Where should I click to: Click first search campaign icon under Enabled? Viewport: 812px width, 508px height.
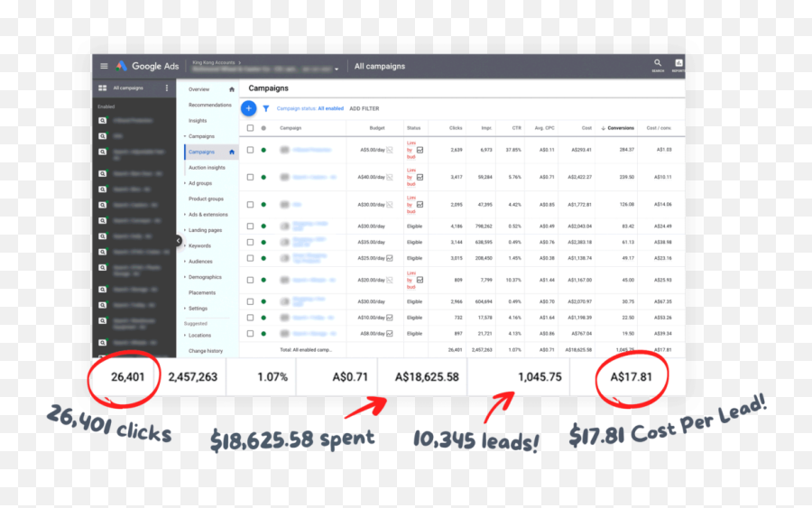(103, 120)
